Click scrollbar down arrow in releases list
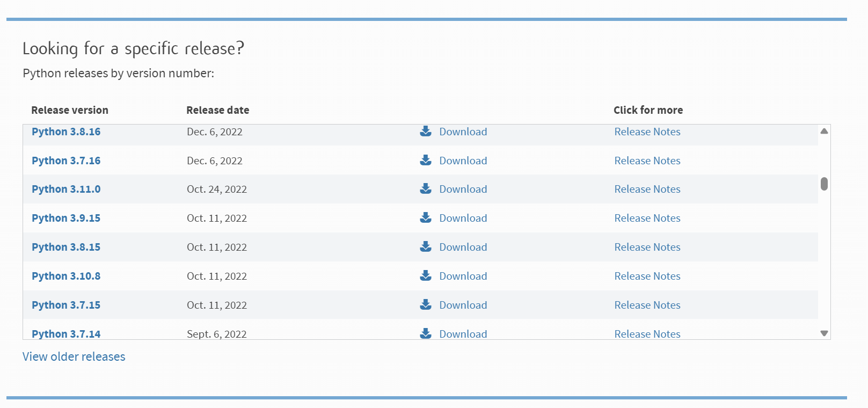The height and width of the screenshot is (408, 868). (824, 333)
